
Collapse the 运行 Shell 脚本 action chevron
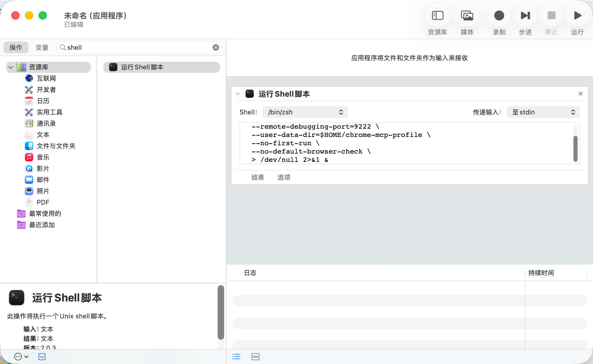coord(238,94)
